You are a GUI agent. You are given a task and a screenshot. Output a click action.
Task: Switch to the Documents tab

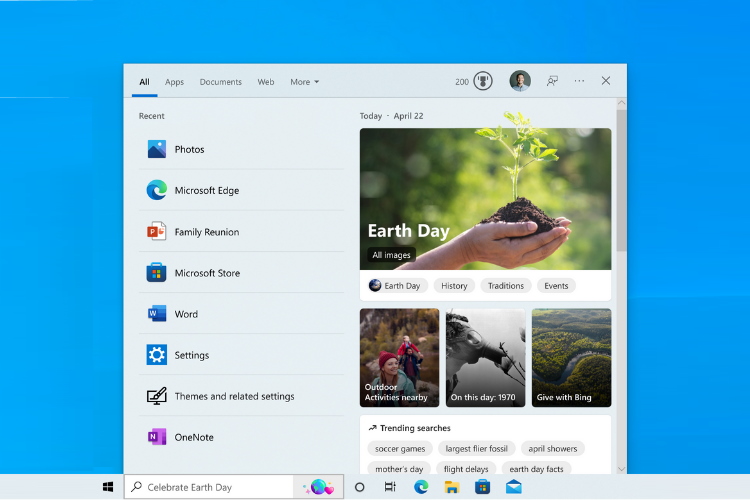coord(221,82)
